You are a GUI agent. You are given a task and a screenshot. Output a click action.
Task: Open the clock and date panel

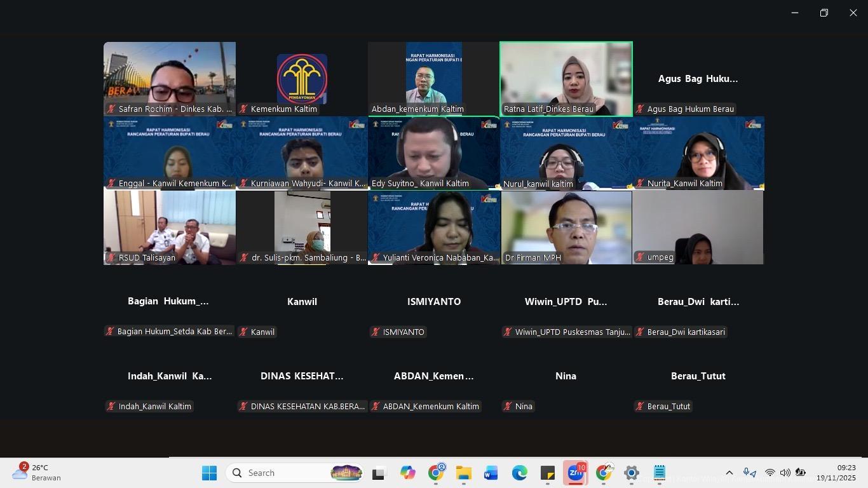tap(836, 473)
